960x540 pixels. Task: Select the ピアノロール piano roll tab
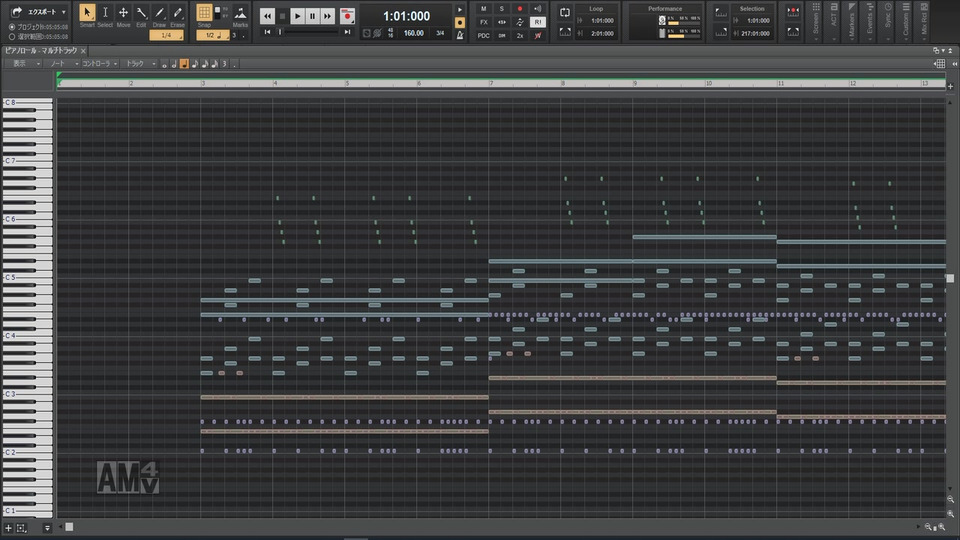(x=41, y=51)
